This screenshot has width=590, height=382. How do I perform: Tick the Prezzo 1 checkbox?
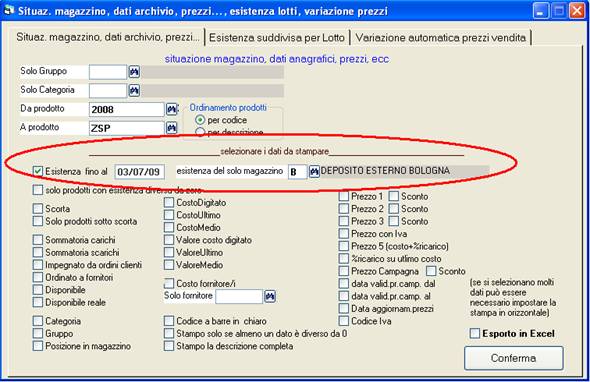pyautogui.click(x=344, y=196)
